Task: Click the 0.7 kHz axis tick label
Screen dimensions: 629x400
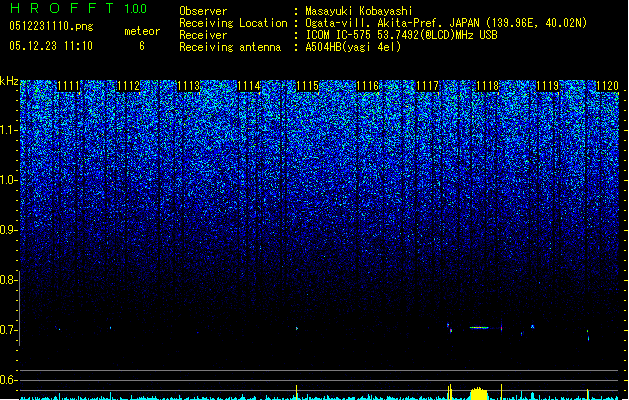Action: point(9,330)
